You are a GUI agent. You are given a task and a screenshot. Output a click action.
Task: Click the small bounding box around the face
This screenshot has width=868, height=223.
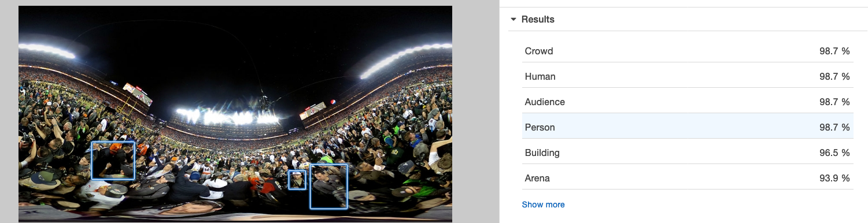click(297, 180)
